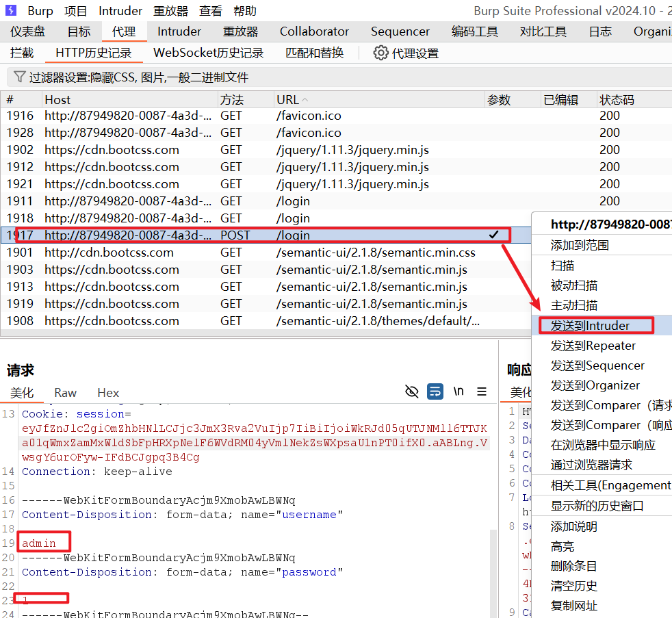The image size is (672, 618).
Task: Choose 在浏览器中显示响应 in context menu
Action: pyautogui.click(x=602, y=445)
